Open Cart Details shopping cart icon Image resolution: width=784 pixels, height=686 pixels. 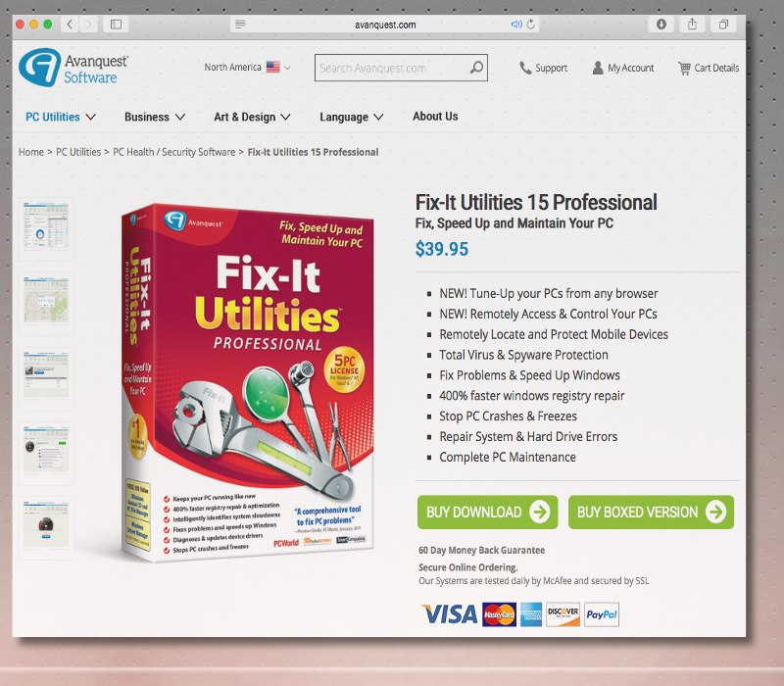684,68
